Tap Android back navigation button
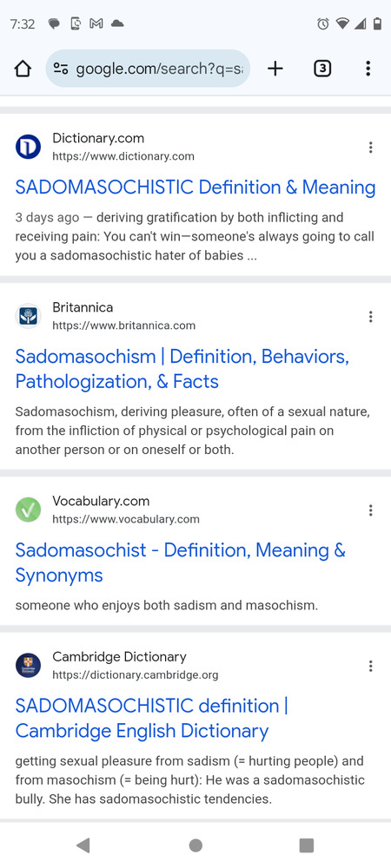This screenshot has height=868, width=391. [83, 845]
